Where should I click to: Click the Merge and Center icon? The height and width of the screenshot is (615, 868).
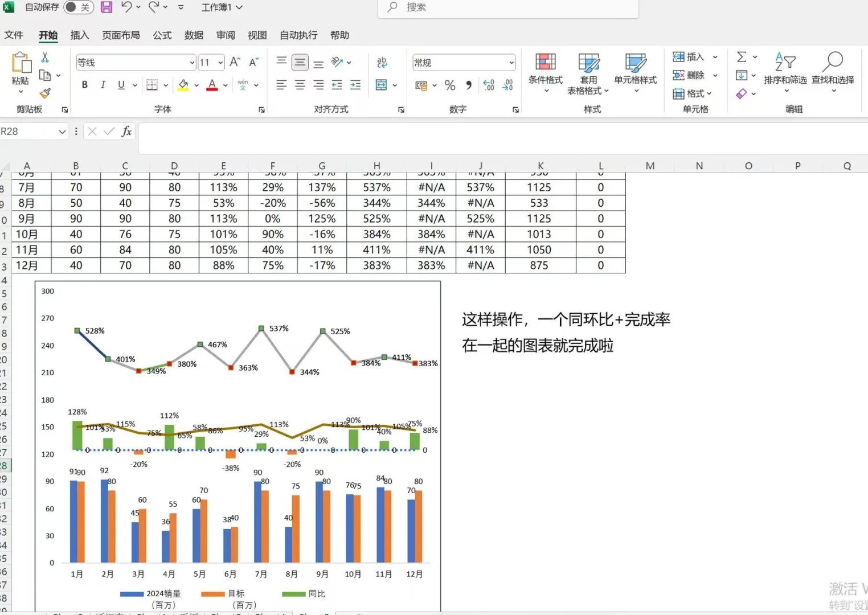pyautogui.click(x=382, y=85)
